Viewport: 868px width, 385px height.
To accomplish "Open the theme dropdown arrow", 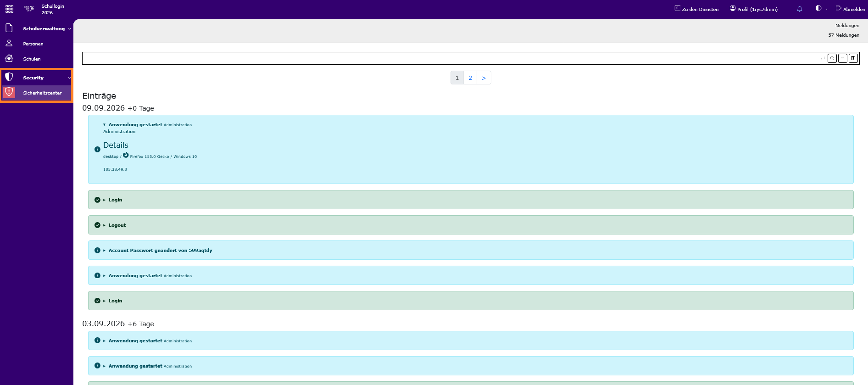I will tap(827, 9).
